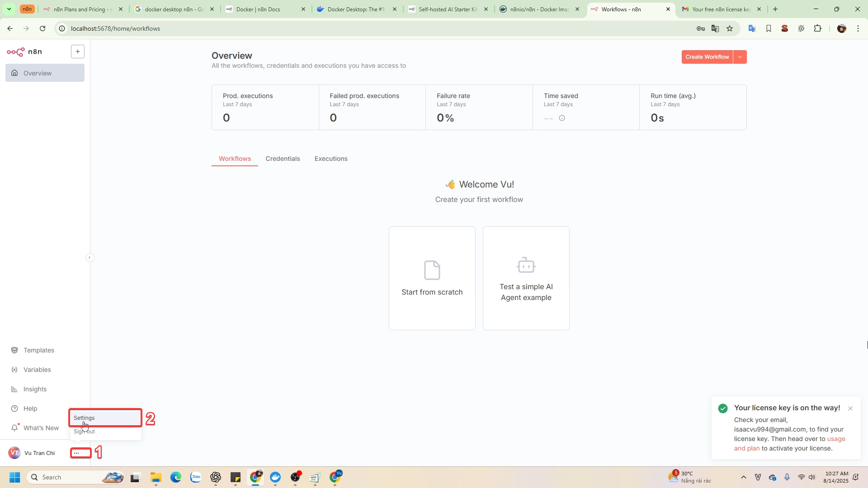Open the tab search dropdown arrow
This screenshot has height=488, width=868.
tap(9, 9)
